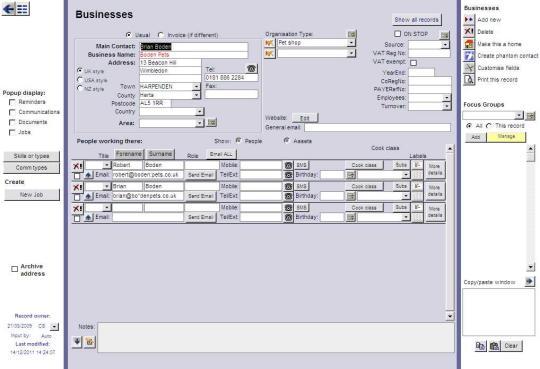Viewport: 540px width, 369px height.
Task: Open the Area dropdown
Action: coord(199,123)
